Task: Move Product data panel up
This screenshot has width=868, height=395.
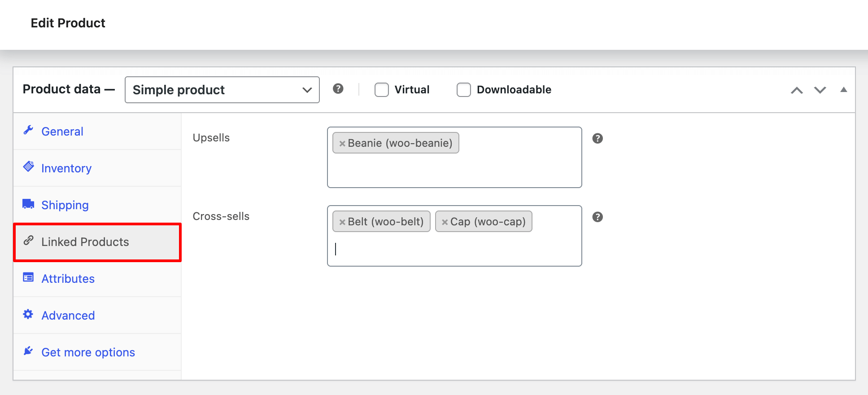Action: (797, 90)
